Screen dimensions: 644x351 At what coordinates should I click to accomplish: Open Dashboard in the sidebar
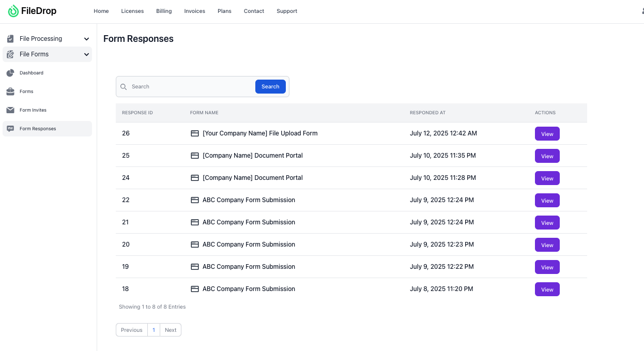[x=47, y=73]
